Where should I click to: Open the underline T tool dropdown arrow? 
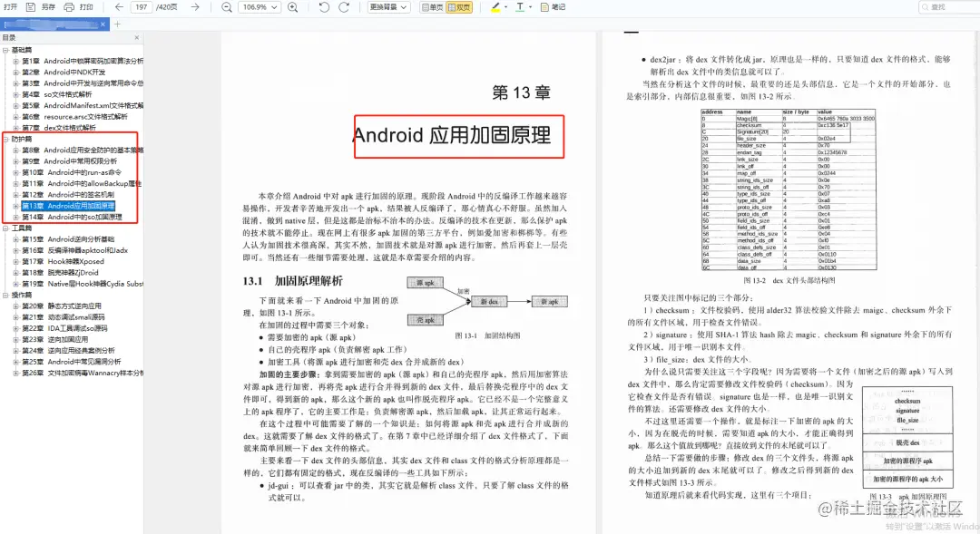(530, 7)
